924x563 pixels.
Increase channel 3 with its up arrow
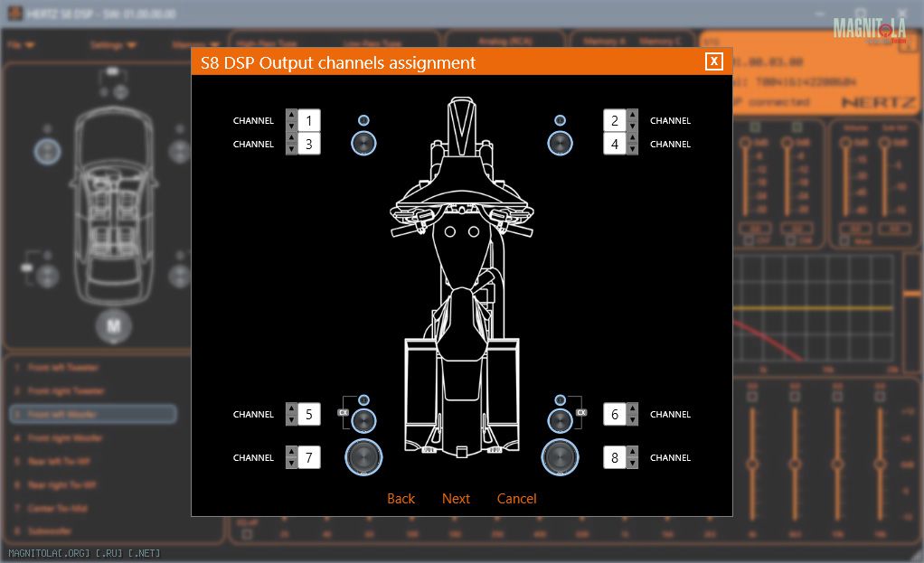[x=291, y=137]
